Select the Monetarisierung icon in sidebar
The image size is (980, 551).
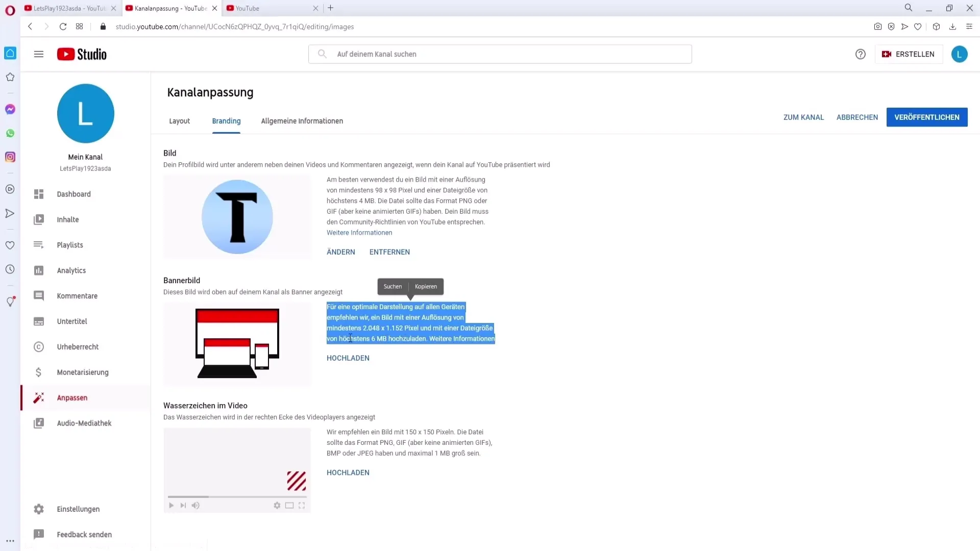coord(38,372)
